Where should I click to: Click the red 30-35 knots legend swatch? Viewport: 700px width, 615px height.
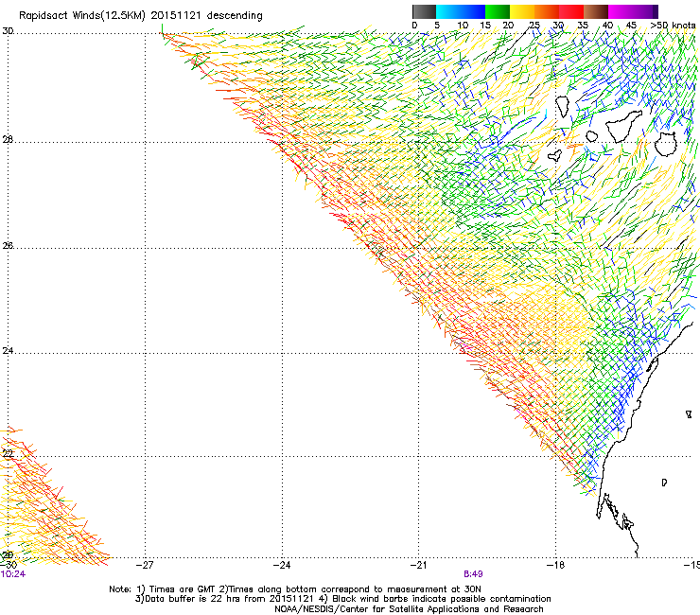pyautogui.click(x=571, y=11)
